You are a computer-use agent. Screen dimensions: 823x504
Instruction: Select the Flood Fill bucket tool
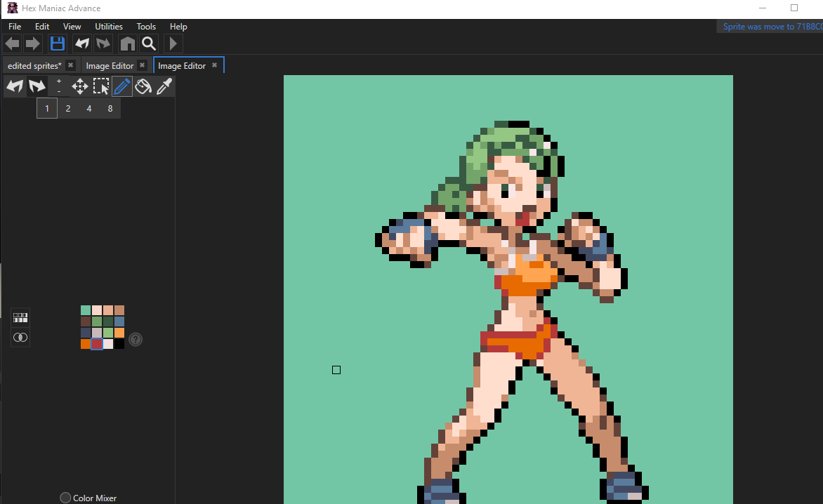pyautogui.click(x=143, y=86)
